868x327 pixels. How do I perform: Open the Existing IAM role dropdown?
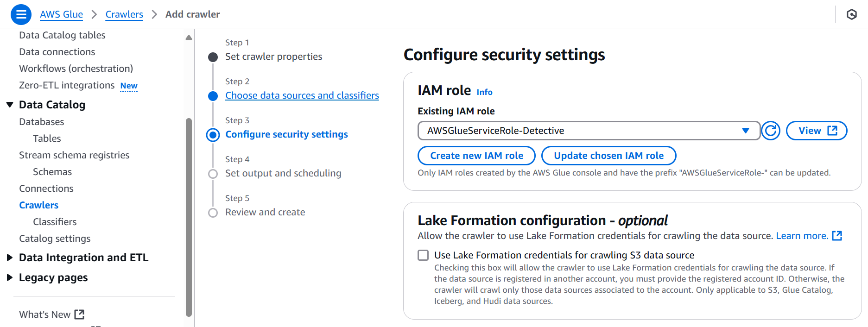point(589,131)
